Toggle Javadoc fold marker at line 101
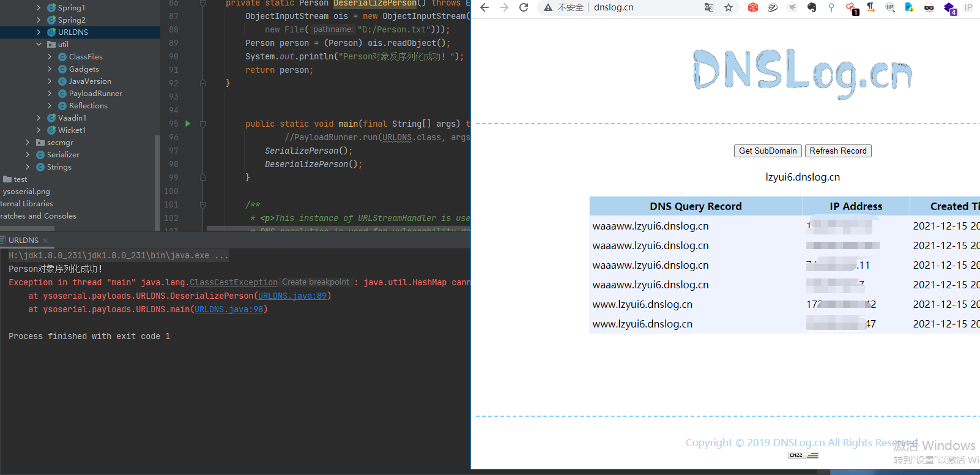980x475 pixels. pos(202,204)
